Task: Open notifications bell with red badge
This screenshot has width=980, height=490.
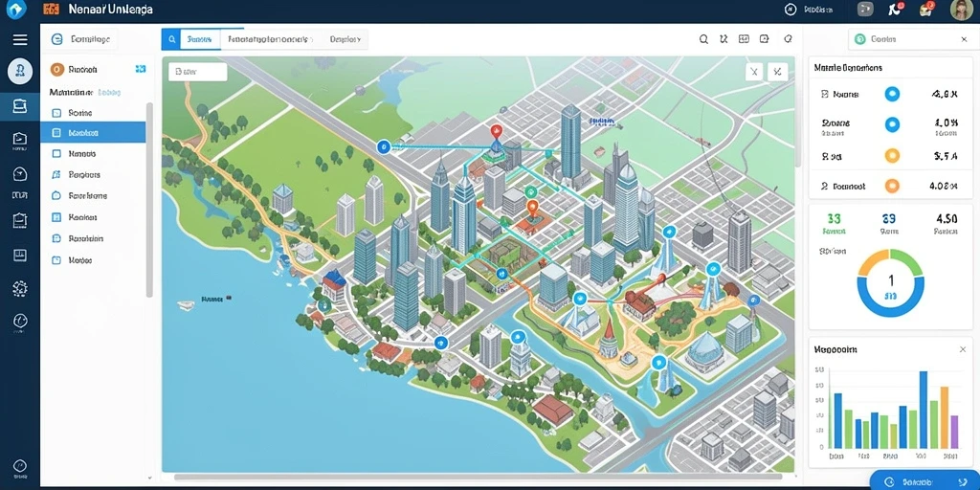Action: click(x=895, y=9)
